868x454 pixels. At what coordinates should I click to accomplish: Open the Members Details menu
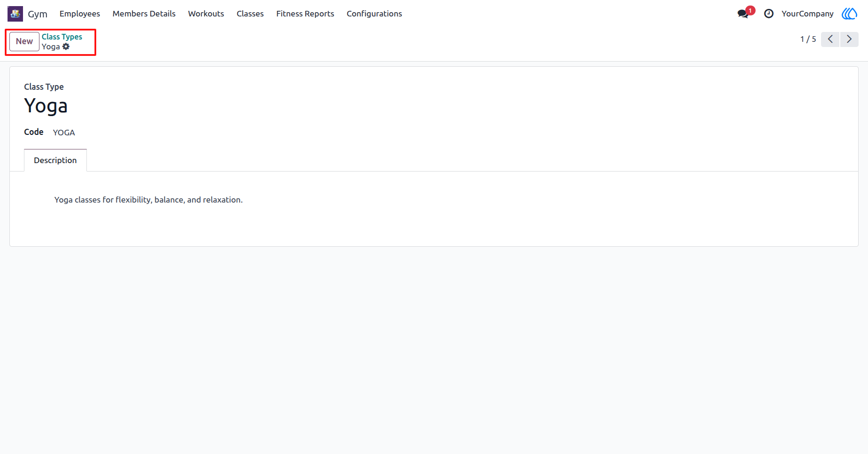coord(144,14)
